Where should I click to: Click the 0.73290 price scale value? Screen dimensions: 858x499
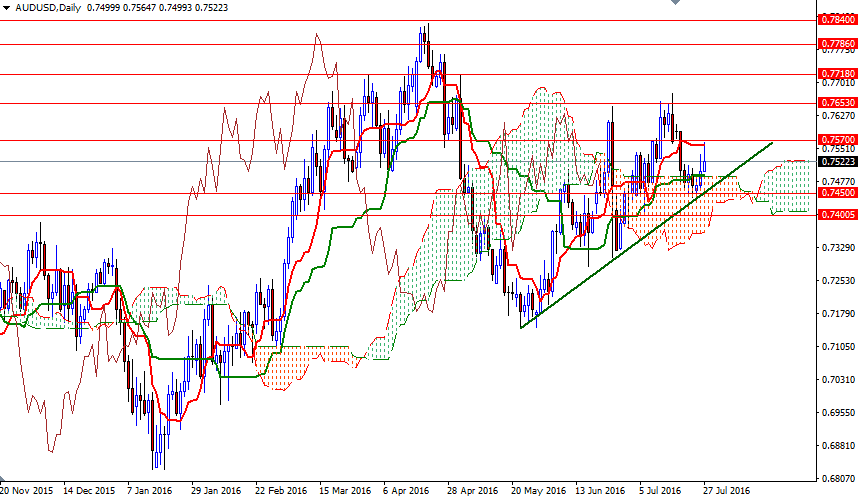[x=838, y=247]
